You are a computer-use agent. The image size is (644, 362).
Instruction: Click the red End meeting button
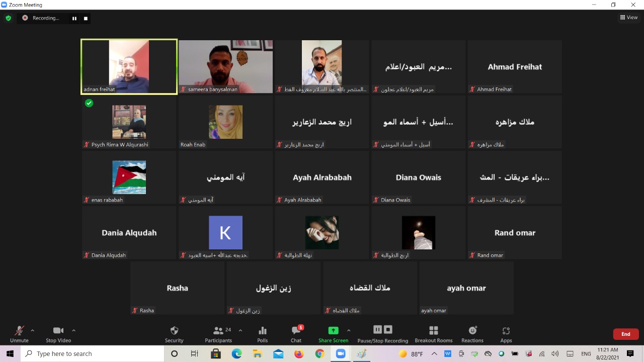tap(625, 334)
